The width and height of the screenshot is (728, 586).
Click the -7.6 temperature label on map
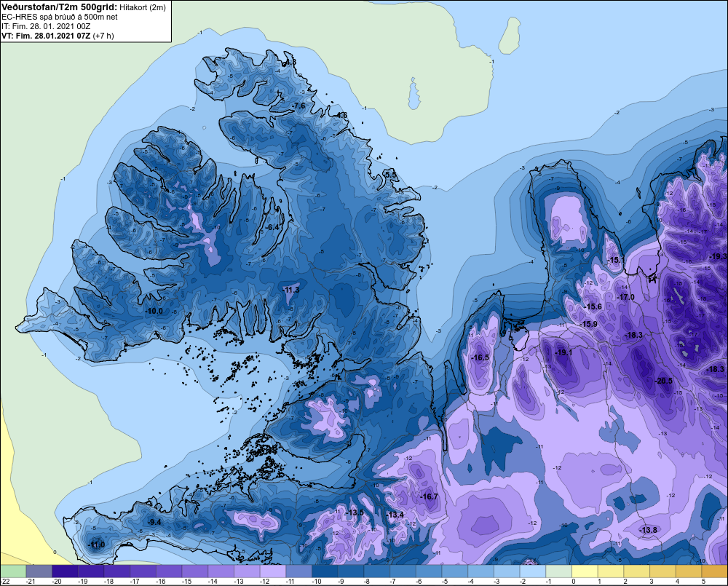click(x=299, y=106)
